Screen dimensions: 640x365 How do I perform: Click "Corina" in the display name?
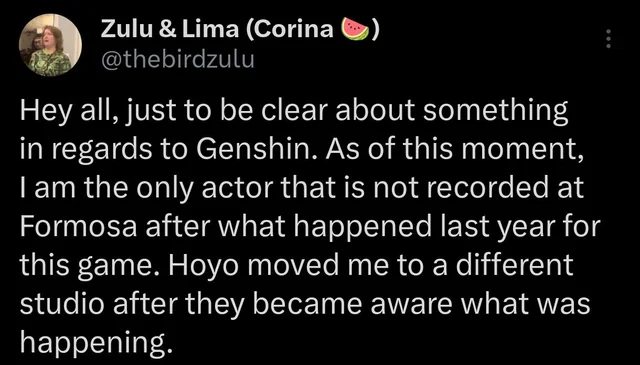[x=293, y=29]
